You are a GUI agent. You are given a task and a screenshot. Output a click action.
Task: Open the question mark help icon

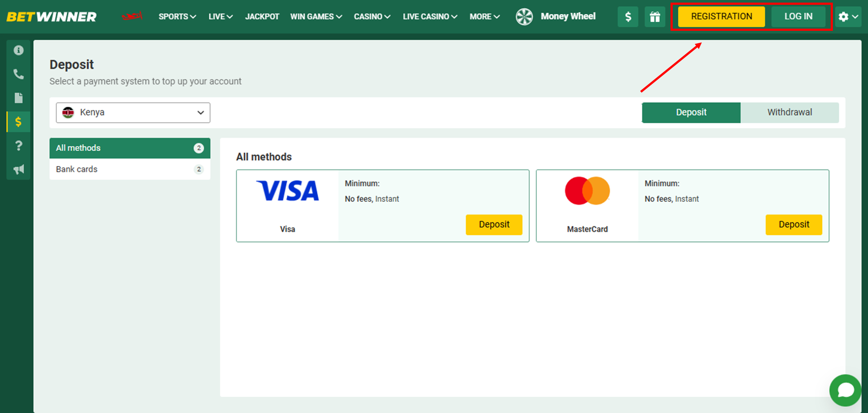coord(18,145)
